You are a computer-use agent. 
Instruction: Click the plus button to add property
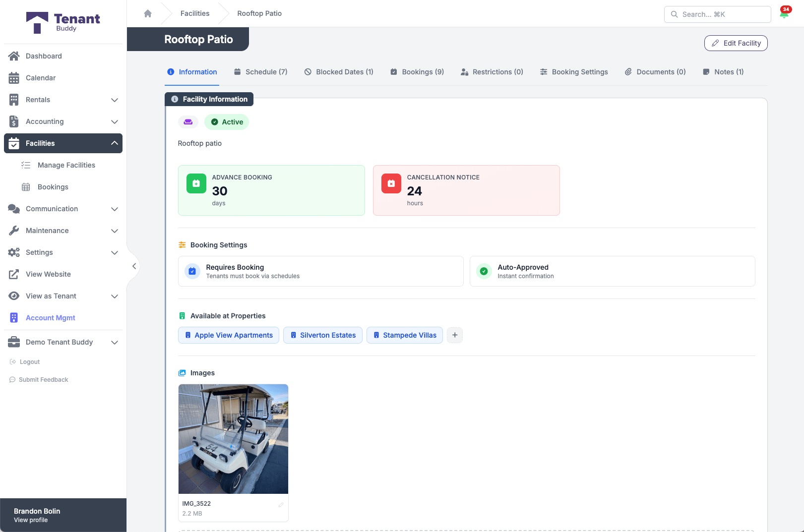[x=455, y=335]
